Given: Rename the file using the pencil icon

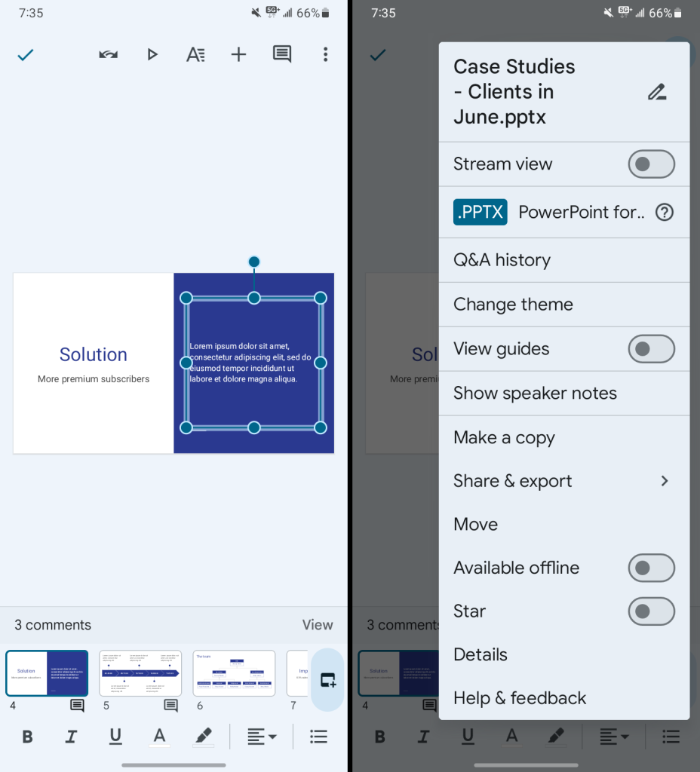Looking at the screenshot, I should (x=657, y=92).
